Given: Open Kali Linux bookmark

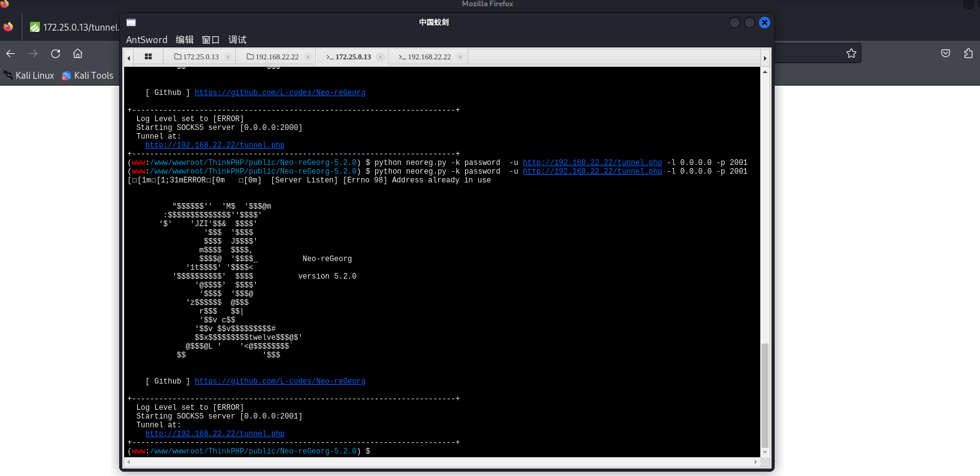Looking at the screenshot, I should [x=29, y=76].
